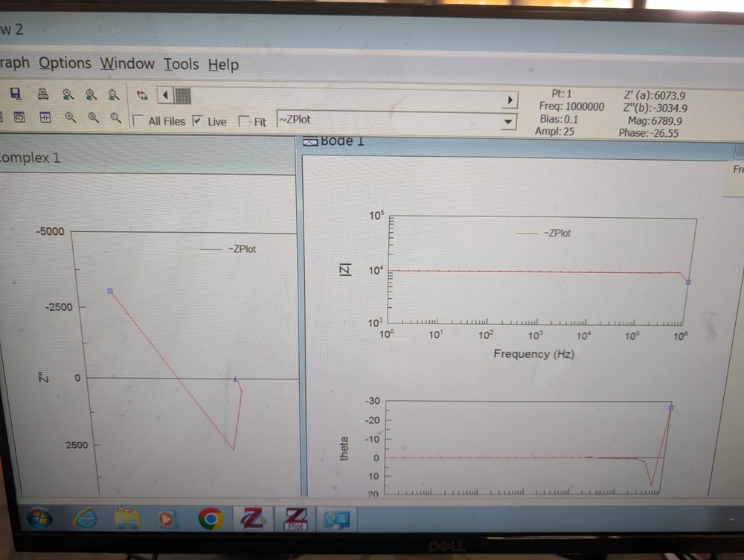Click the Print graph icon
Screen dimensions: 744x560
coord(42,94)
